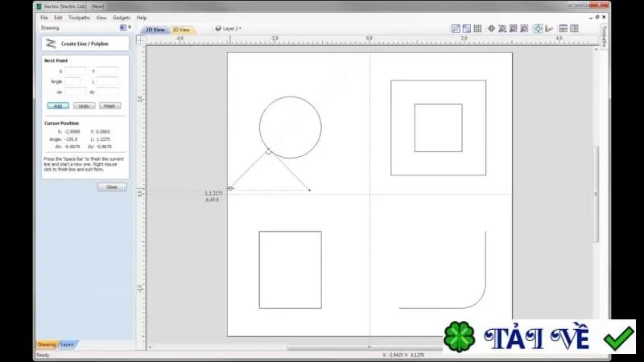Switch to the 2D View tab

[155, 30]
